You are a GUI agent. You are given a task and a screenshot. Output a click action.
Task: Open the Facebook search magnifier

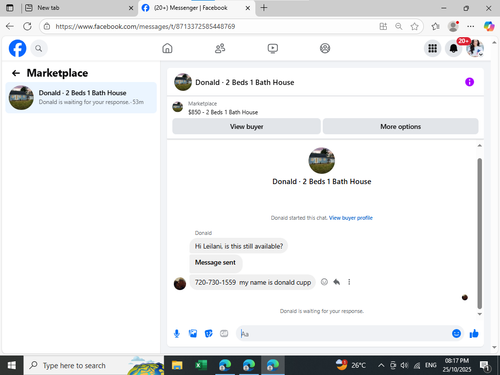(39, 49)
